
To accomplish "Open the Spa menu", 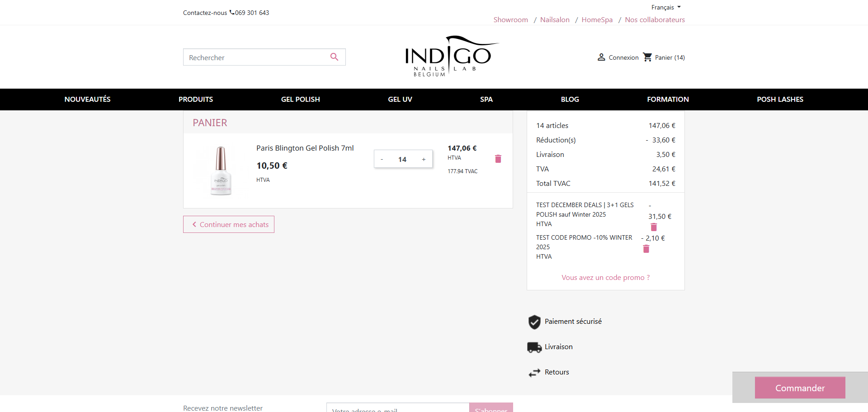I will click(486, 99).
